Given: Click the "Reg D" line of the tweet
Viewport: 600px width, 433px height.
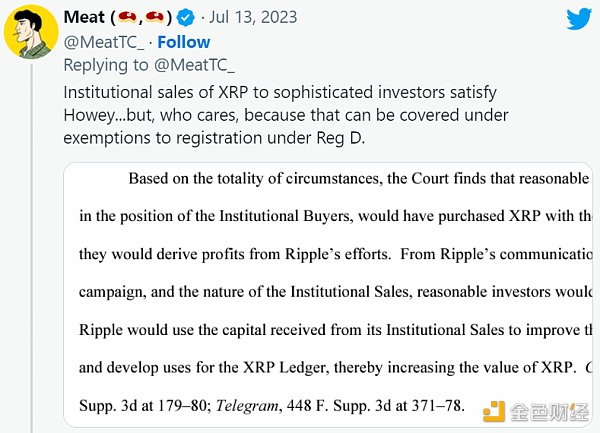Looking at the screenshot, I should (x=214, y=136).
